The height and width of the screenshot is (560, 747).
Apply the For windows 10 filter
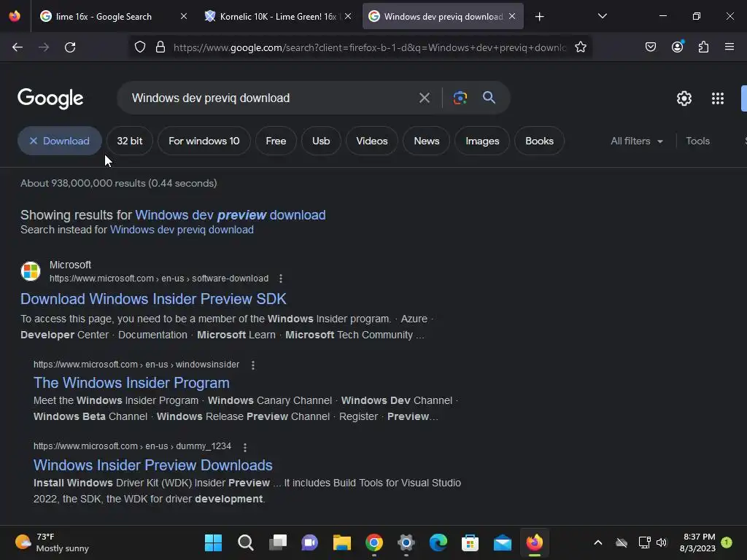pos(204,141)
